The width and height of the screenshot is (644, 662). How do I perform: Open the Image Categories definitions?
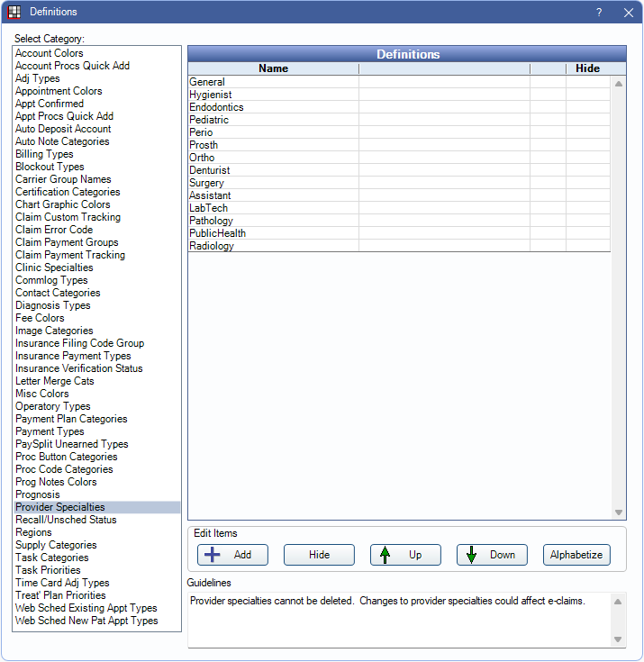coord(54,331)
